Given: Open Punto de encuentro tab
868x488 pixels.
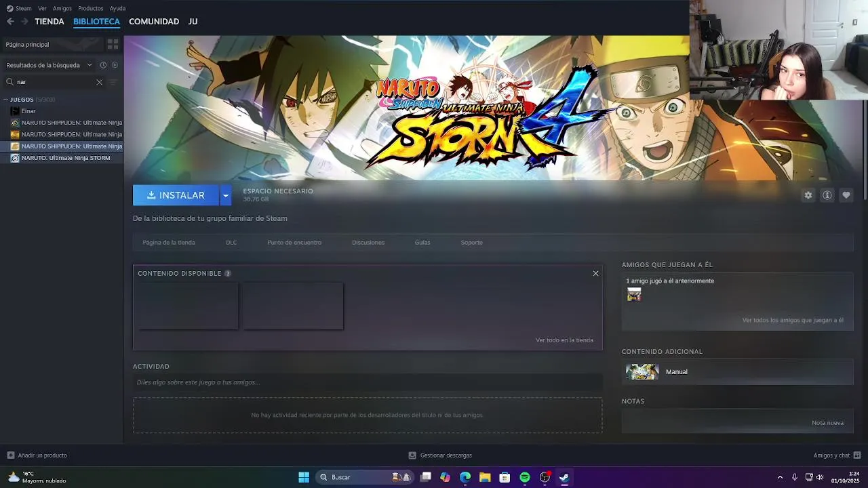Looking at the screenshot, I should [294, 243].
